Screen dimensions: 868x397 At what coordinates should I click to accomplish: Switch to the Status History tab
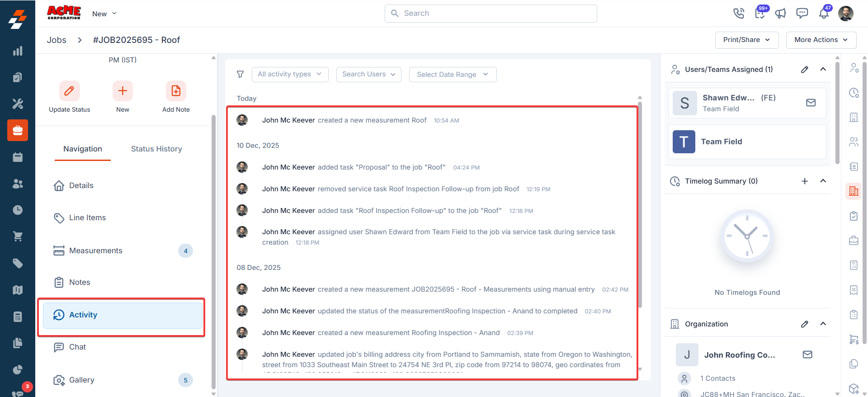156,149
